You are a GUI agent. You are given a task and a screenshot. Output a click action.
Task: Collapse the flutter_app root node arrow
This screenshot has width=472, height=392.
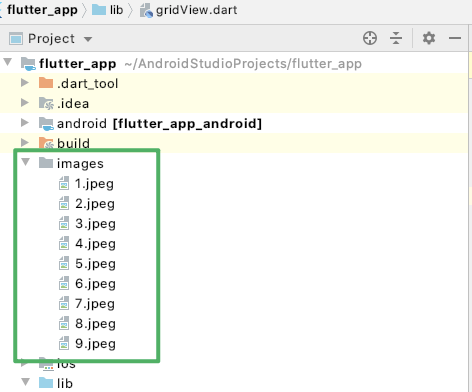pyautogui.click(x=8, y=62)
